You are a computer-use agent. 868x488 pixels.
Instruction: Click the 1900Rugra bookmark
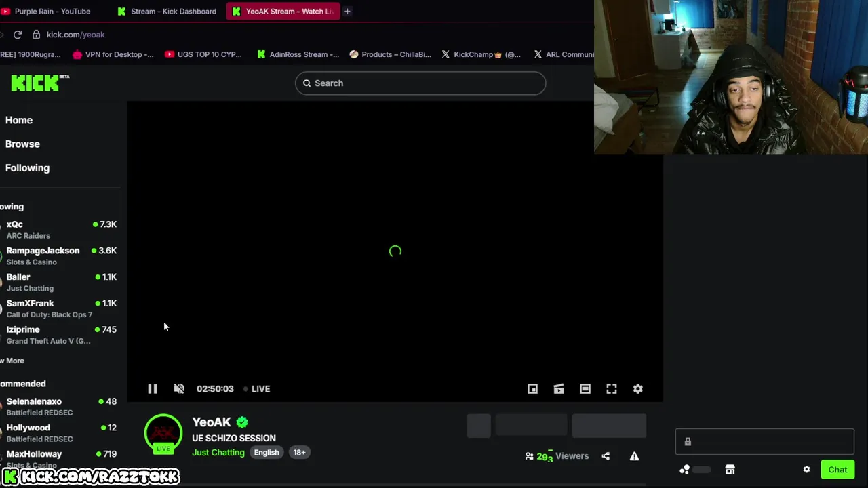(31, 54)
